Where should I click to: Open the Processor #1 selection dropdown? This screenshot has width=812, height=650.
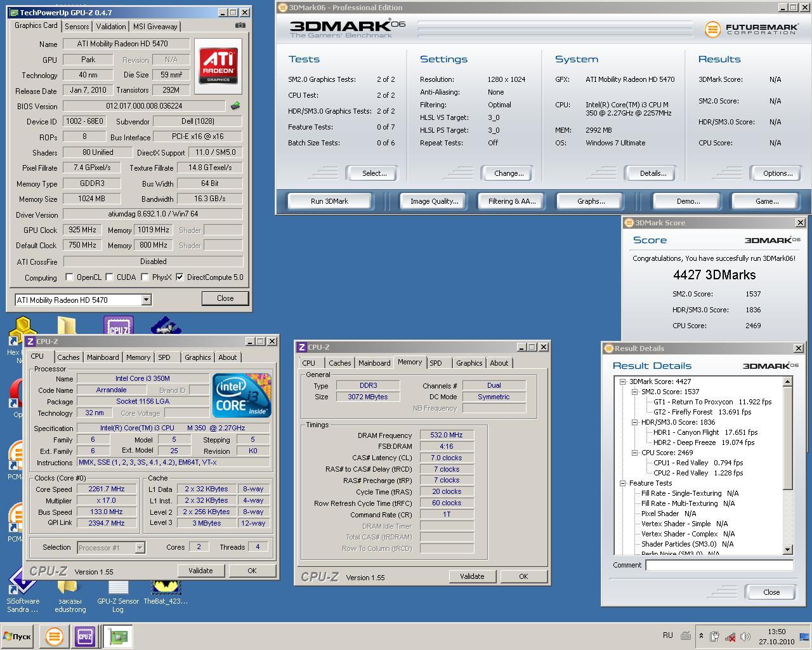click(140, 547)
